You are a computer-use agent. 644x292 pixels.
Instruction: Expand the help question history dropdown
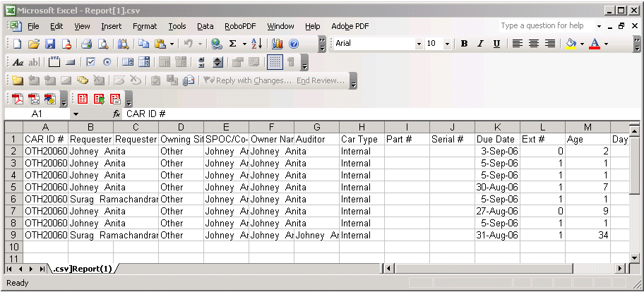coord(600,26)
